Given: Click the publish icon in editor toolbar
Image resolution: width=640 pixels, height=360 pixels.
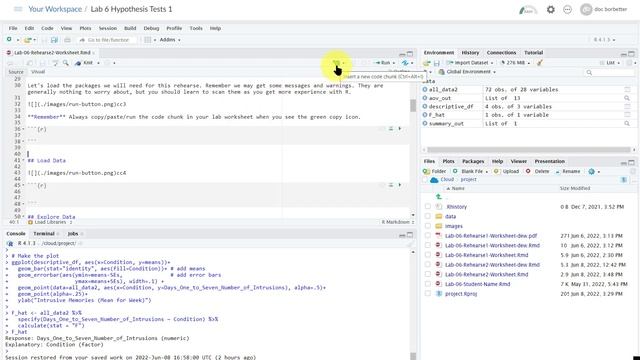Looking at the screenshot, I should 405,63.
